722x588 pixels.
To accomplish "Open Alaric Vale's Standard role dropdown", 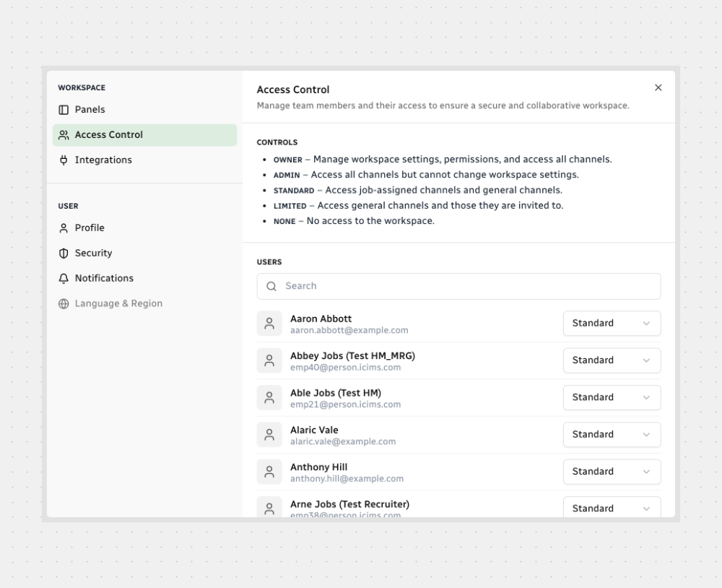I will 612,435.
